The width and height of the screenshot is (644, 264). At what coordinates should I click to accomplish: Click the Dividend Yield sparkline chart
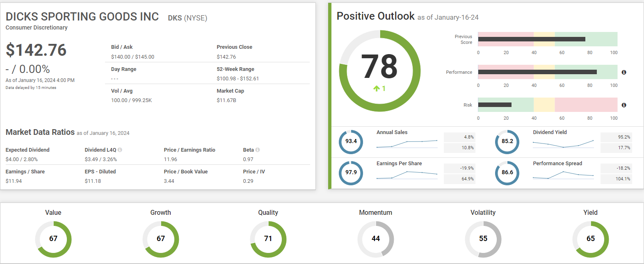coord(563,143)
